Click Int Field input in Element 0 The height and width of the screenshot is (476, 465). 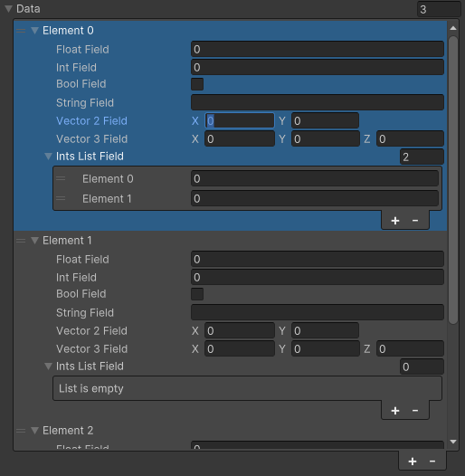(x=318, y=67)
